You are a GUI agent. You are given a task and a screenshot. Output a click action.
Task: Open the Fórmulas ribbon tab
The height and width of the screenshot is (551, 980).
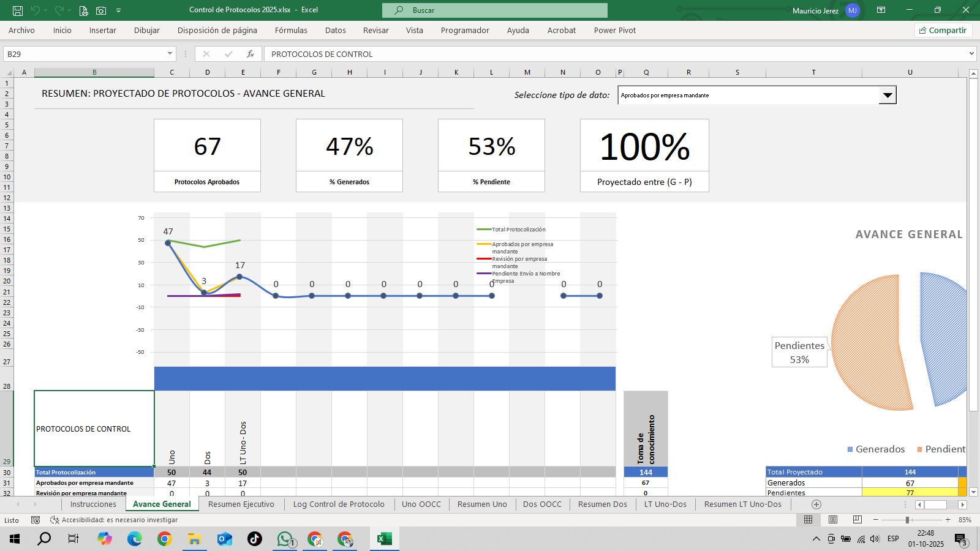coord(291,30)
